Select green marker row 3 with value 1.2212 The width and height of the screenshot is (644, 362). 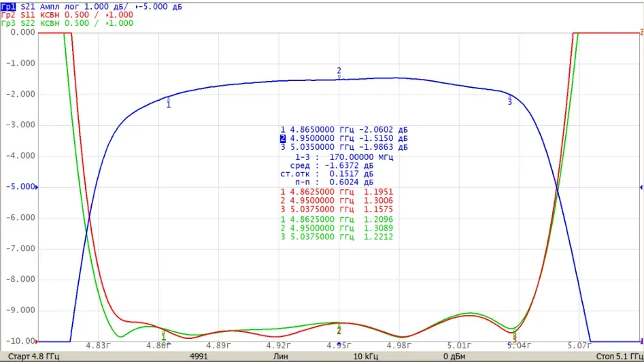tap(337, 237)
